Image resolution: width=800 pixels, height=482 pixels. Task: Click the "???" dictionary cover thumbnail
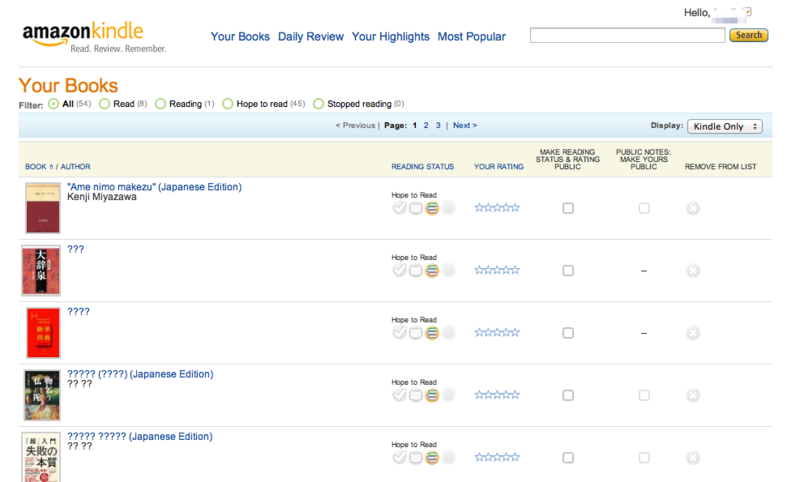point(41,270)
